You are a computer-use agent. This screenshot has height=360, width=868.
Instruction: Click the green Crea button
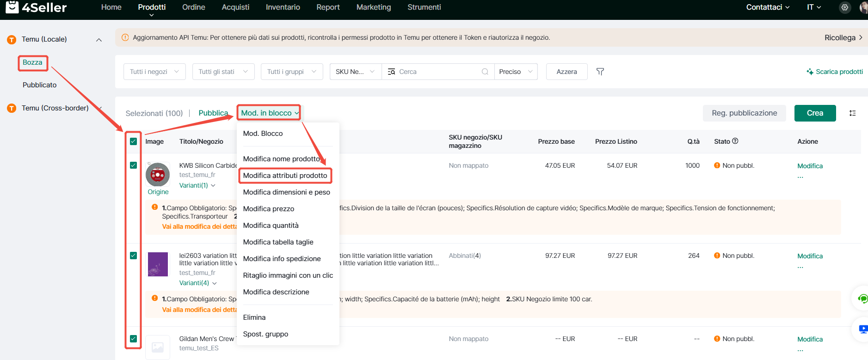click(815, 113)
